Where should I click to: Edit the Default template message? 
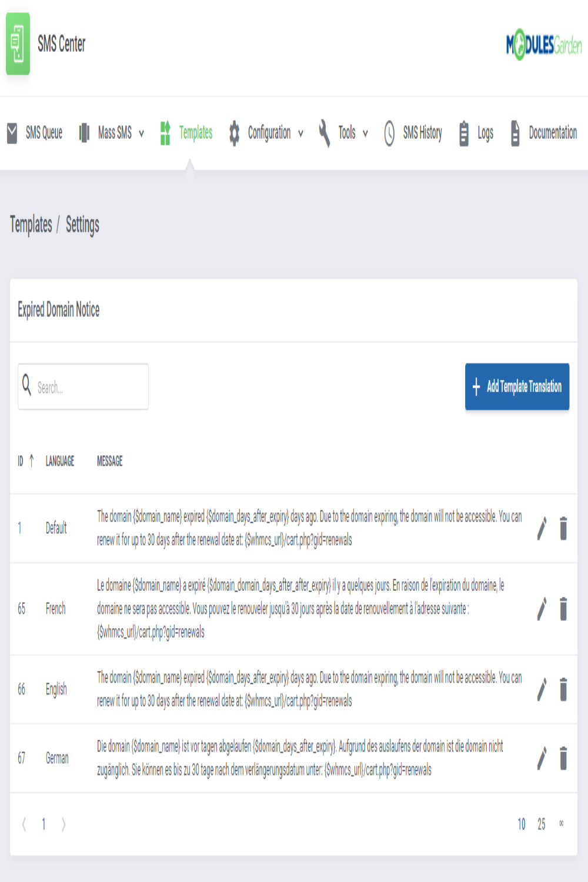click(542, 528)
